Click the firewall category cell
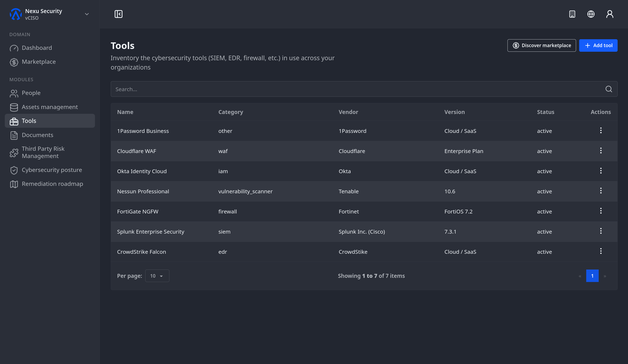Viewport: 628px width, 364px height. click(228, 212)
